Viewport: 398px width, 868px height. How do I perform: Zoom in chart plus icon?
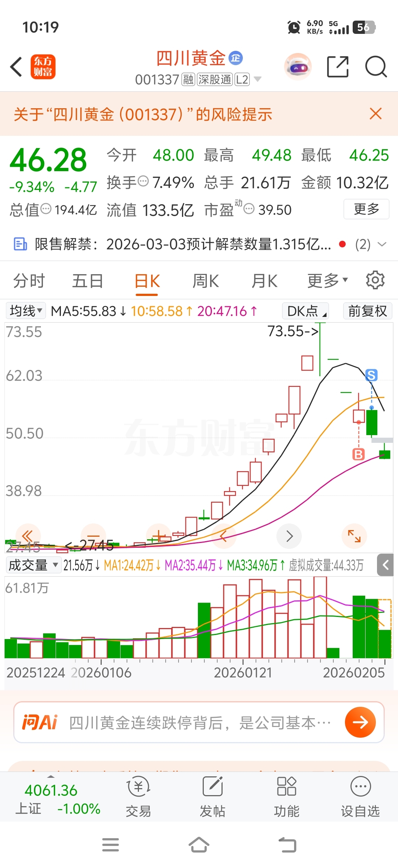[x=158, y=536]
